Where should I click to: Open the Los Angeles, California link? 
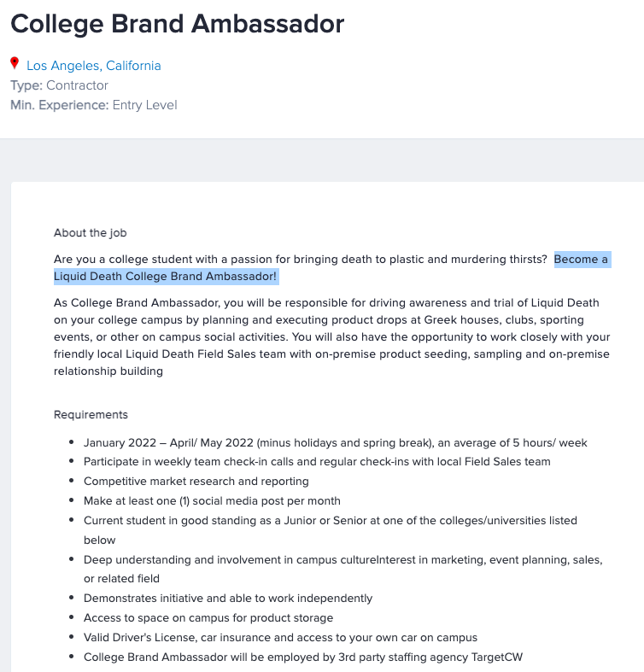click(93, 66)
